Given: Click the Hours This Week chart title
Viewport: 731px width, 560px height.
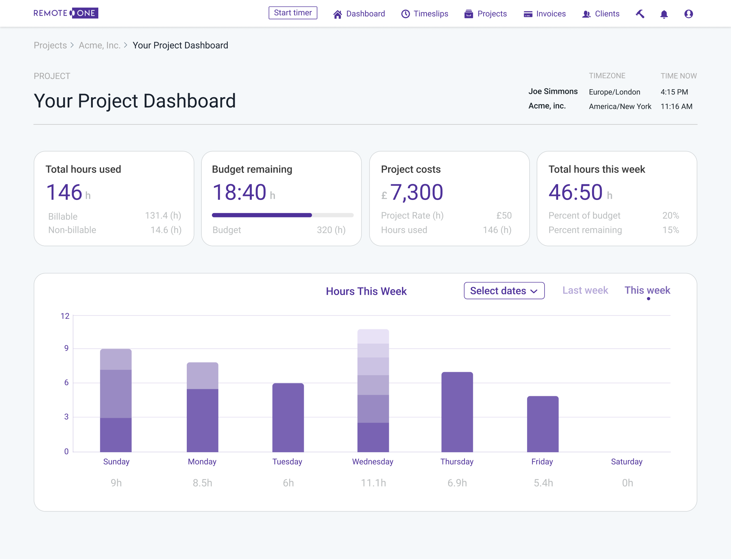Looking at the screenshot, I should (366, 291).
